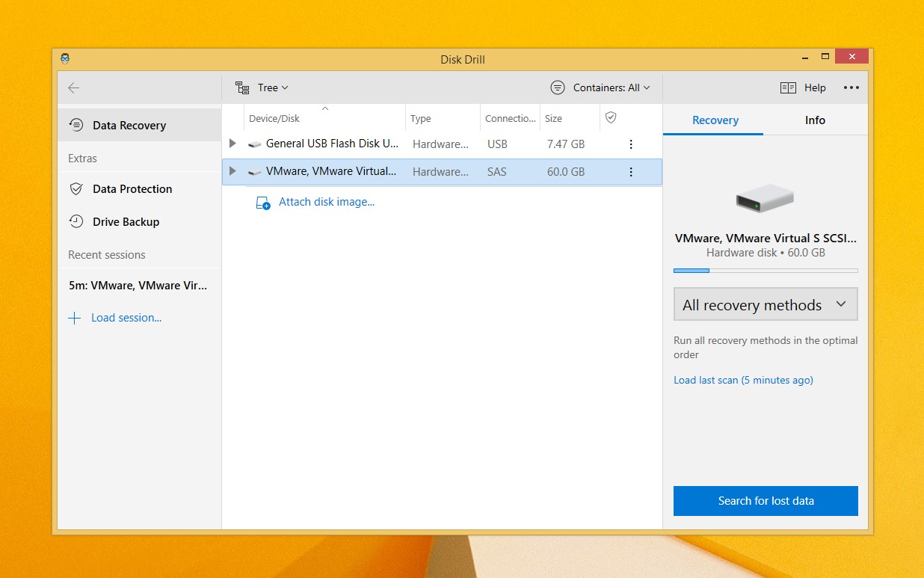Click the Data Protection shield icon

tap(76, 189)
